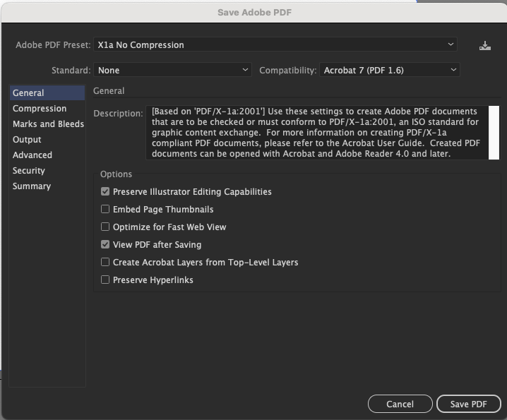Viewport: 507px width, 420px height.
Task: Click the Save PDF button
Action: click(x=469, y=404)
